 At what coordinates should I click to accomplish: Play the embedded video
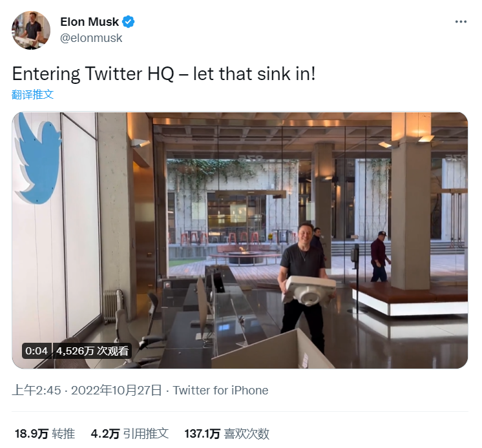point(240,240)
